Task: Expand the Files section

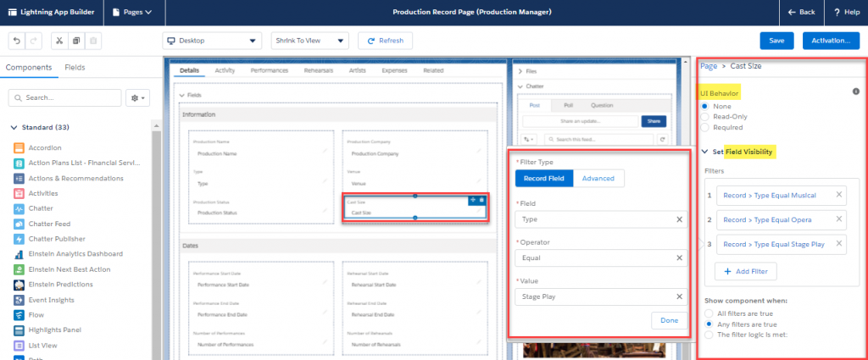Action: (x=520, y=71)
